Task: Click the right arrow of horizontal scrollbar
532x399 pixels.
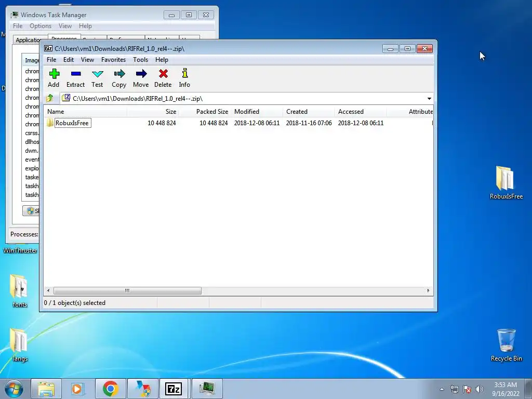Action: tap(428, 291)
